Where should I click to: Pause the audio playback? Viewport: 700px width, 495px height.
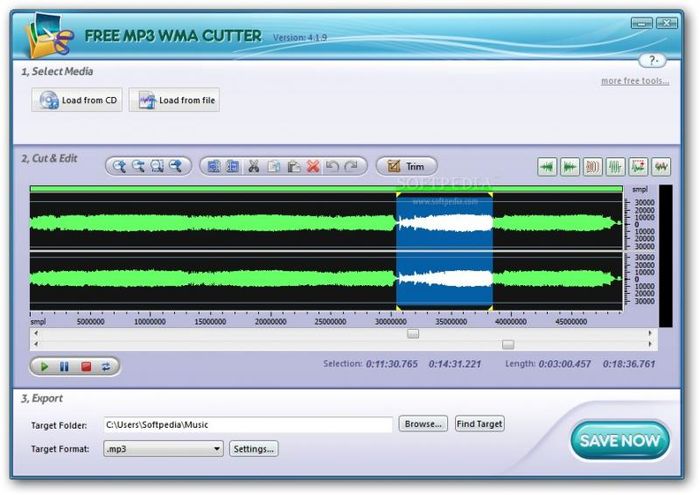64,367
